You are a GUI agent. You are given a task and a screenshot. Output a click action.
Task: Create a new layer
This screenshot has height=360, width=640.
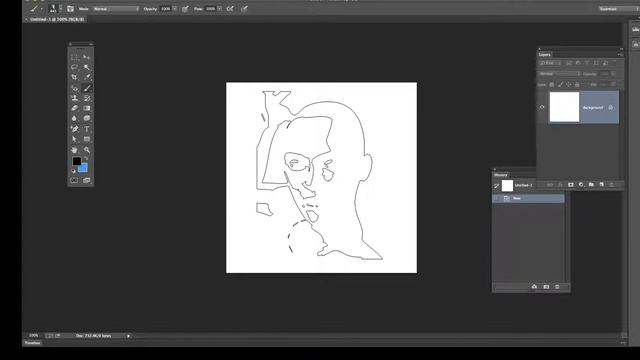click(x=601, y=185)
